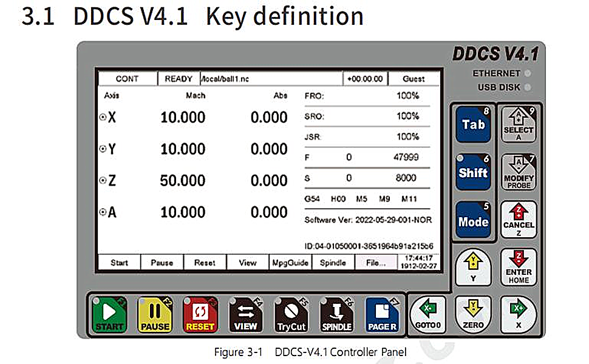The width and height of the screenshot is (589, 364).
Task: Click the SELECT A+ key
Action: [519, 124]
